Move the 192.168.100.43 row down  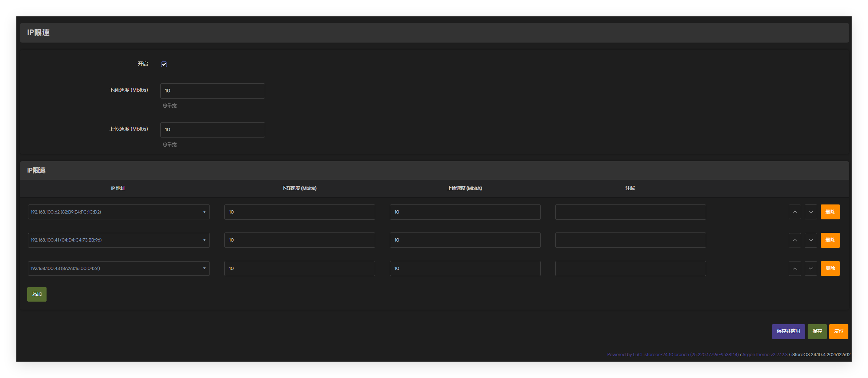811,268
